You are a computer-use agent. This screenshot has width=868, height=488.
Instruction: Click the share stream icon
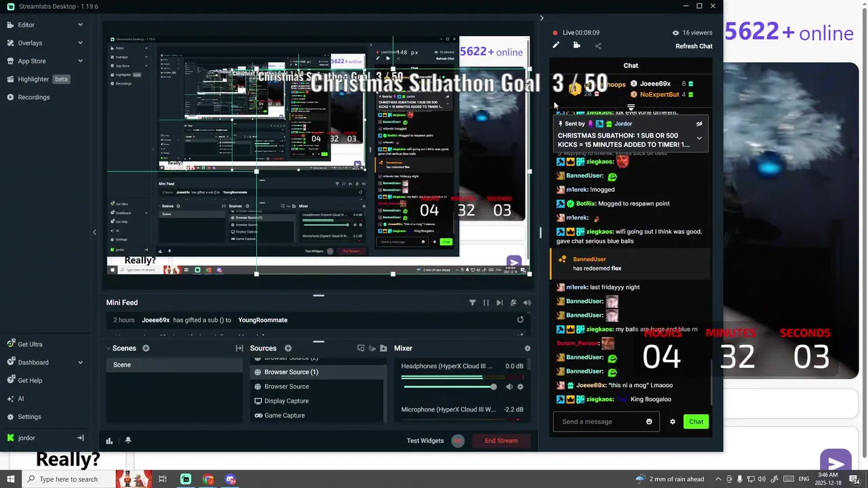click(598, 46)
